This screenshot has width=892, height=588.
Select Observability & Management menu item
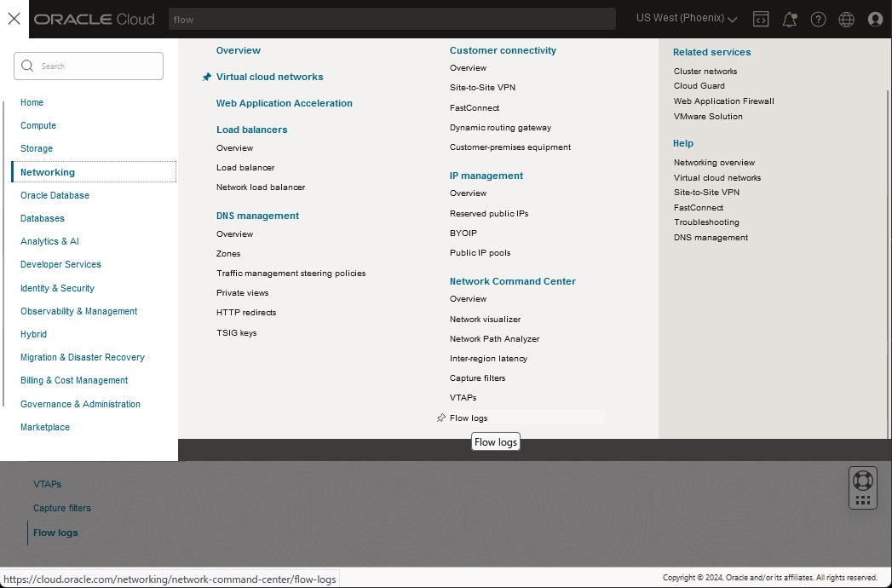[x=78, y=311]
